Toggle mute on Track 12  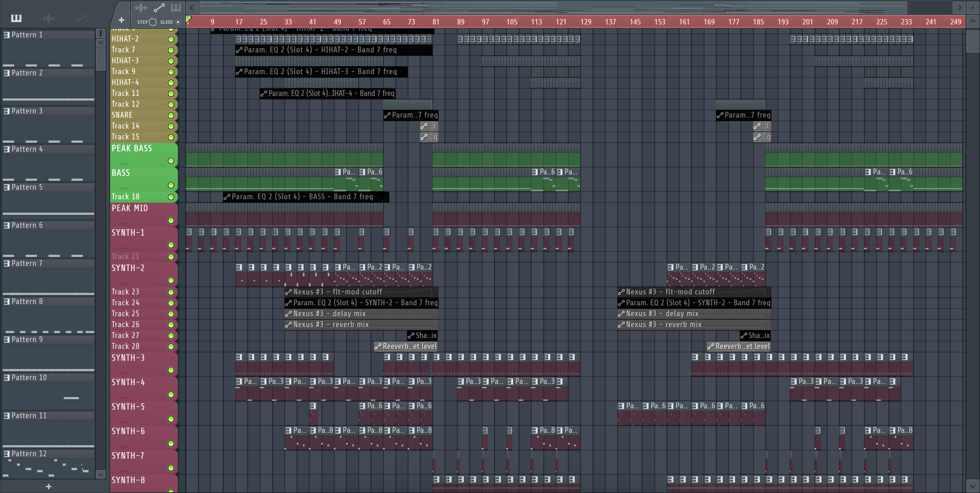pyautogui.click(x=171, y=104)
